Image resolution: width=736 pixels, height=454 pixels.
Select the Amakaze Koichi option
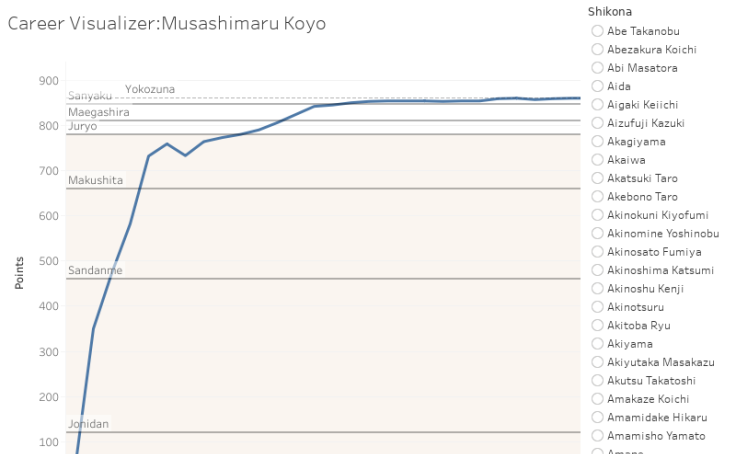[598, 399]
